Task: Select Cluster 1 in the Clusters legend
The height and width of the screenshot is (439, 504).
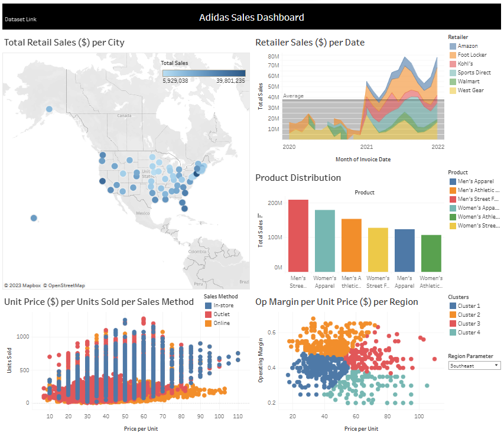Action: [x=453, y=305]
